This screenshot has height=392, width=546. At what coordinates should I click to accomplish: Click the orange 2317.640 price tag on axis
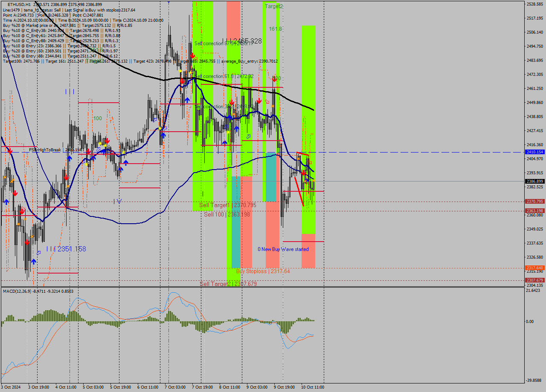tap(535, 268)
